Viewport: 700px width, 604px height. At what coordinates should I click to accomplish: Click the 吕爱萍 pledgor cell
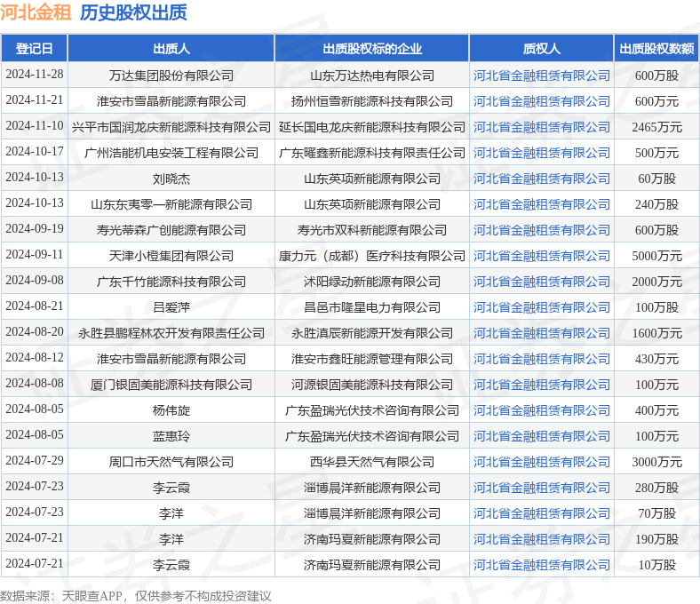[x=171, y=307]
